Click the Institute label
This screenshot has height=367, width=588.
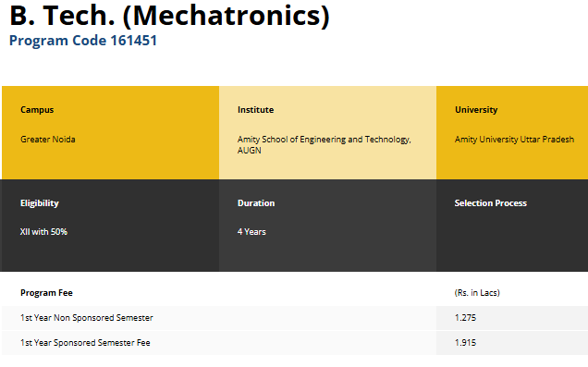(x=255, y=110)
